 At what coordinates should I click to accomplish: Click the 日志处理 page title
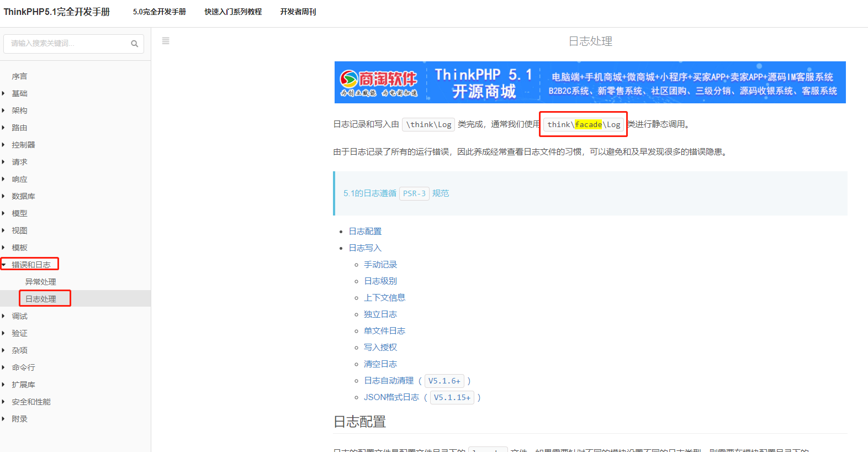pos(590,41)
